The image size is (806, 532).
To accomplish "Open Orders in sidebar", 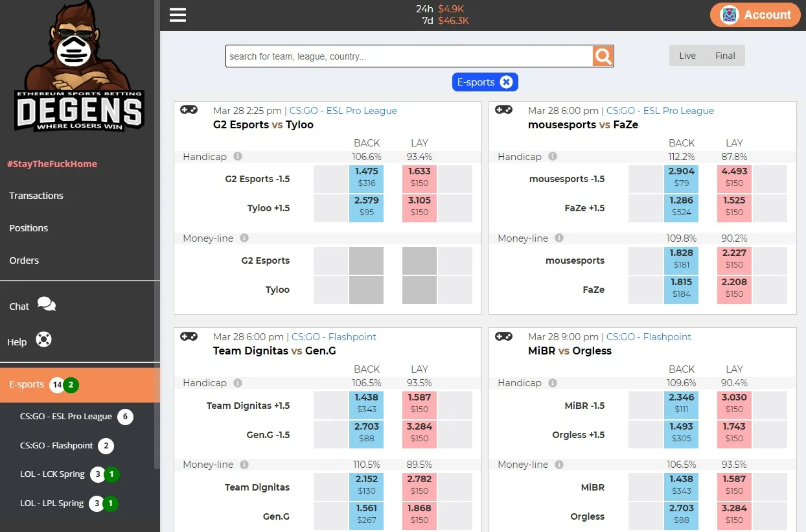I will (x=24, y=260).
